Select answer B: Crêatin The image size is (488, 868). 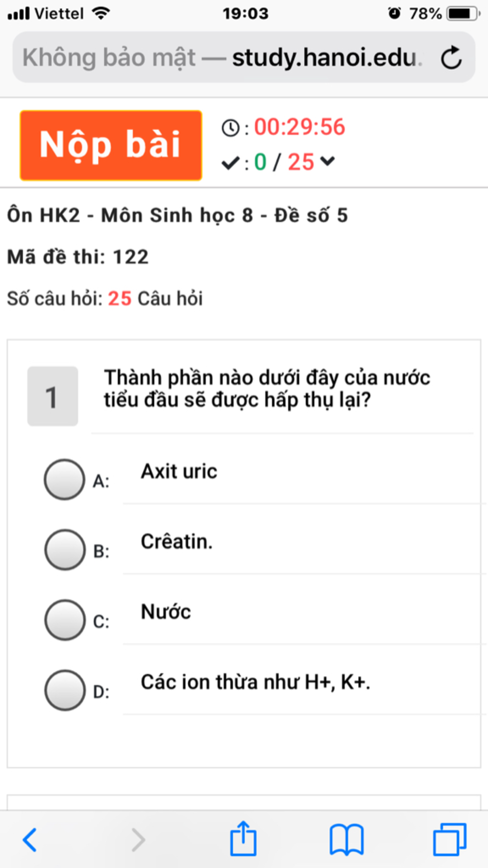(x=64, y=549)
